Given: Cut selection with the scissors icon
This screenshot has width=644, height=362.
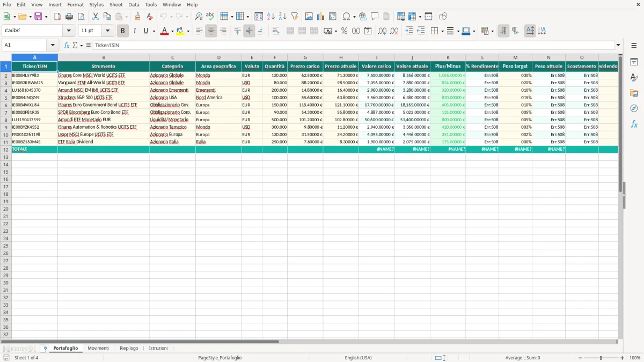Looking at the screenshot, I should (x=95, y=17).
